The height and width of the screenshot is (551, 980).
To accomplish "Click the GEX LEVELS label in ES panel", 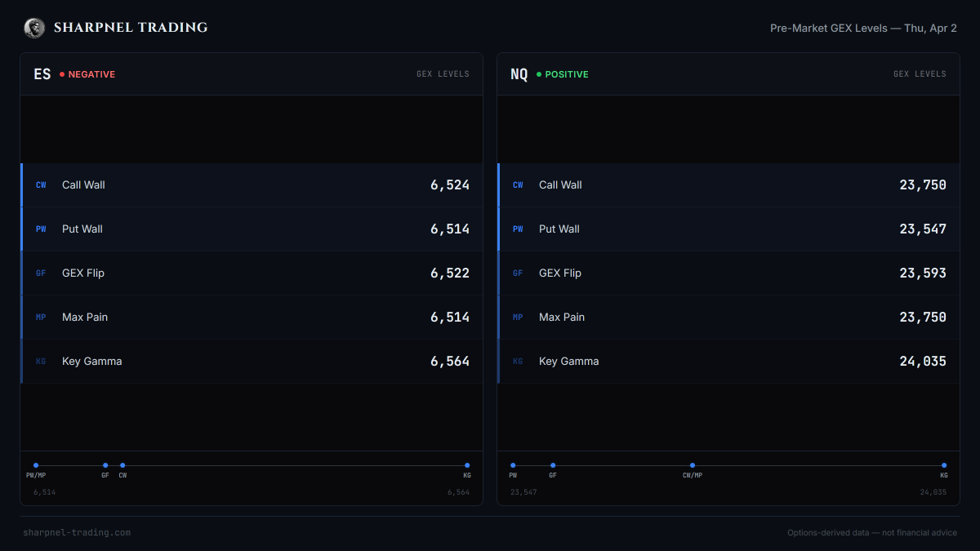I will (x=443, y=74).
